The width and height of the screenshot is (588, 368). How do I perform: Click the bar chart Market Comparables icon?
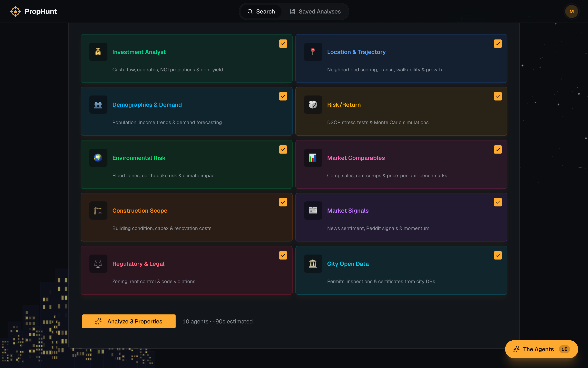[x=313, y=158]
